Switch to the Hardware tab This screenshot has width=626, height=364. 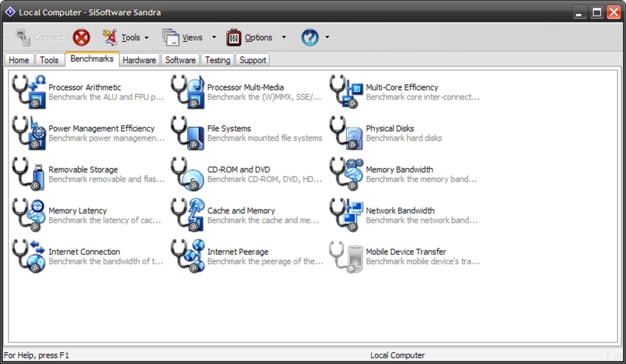coord(139,60)
